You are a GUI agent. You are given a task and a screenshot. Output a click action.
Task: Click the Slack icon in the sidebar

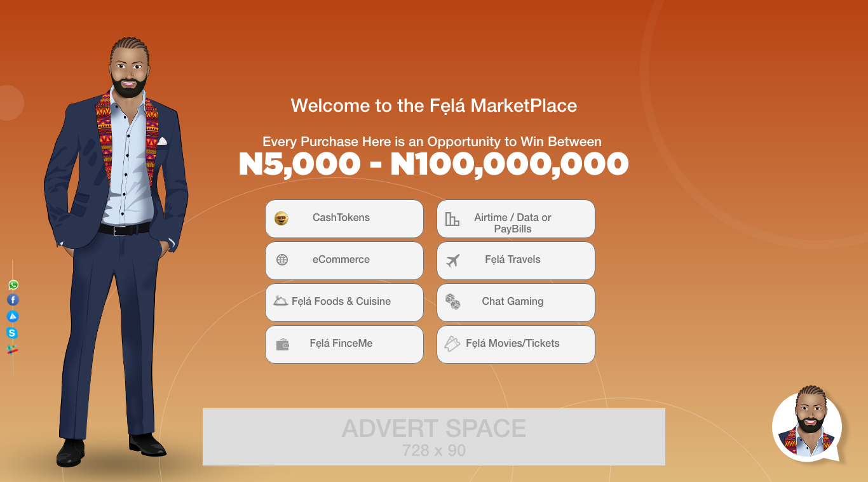[12, 349]
